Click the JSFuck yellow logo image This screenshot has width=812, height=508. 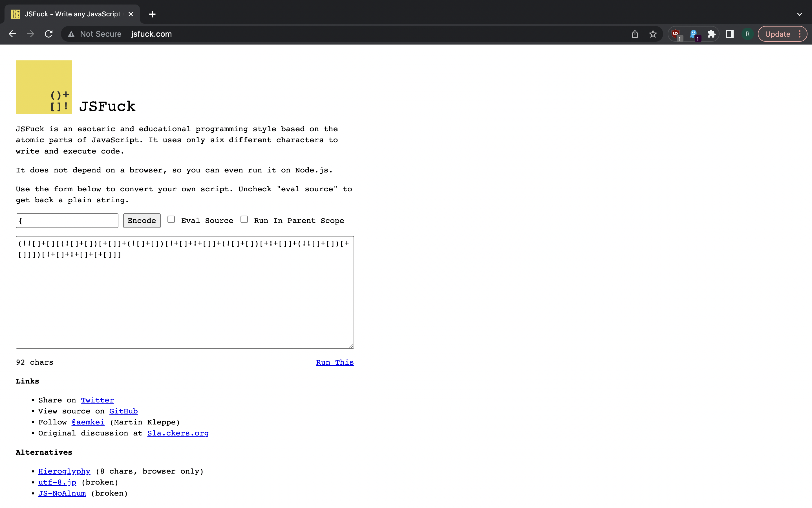point(44,87)
